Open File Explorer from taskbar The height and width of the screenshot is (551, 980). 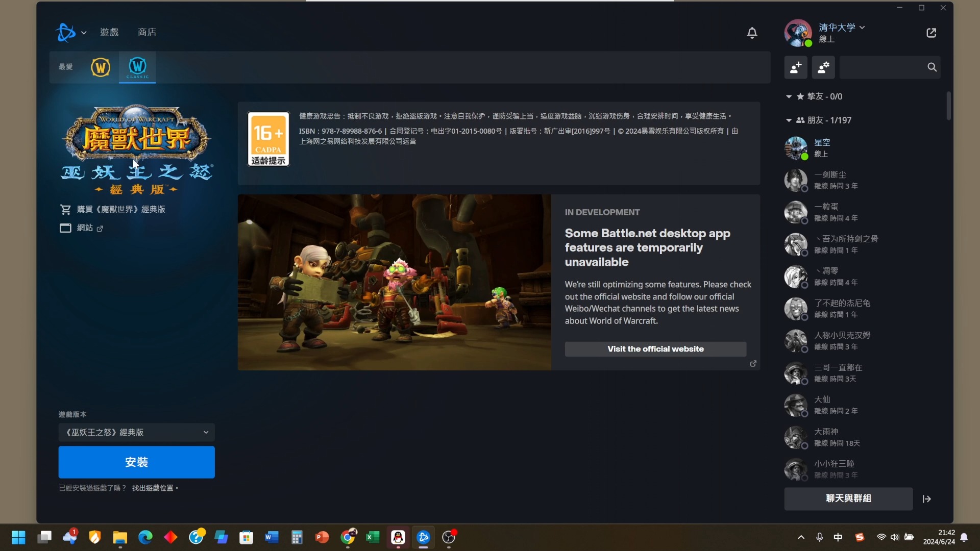point(120,537)
